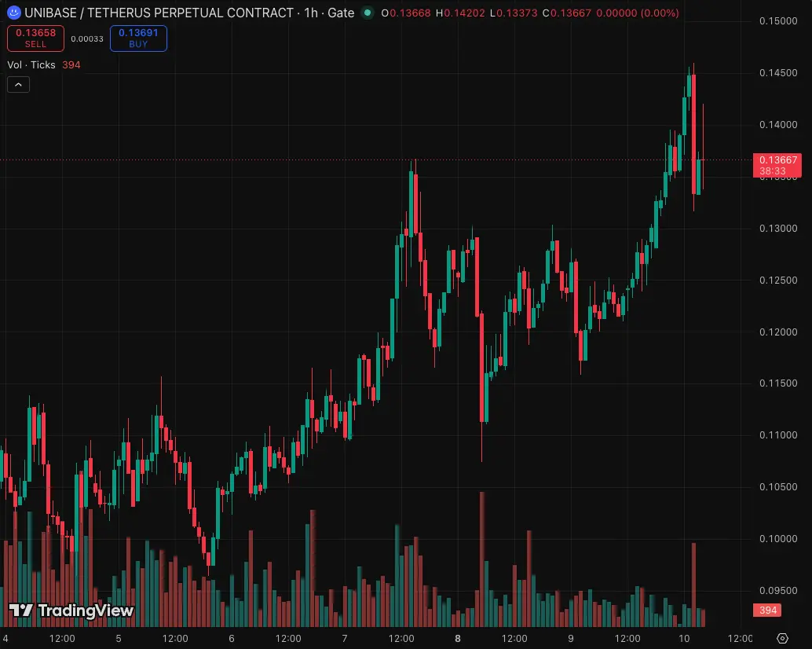Image resolution: width=812 pixels, height=649 pixels.
Task: Click the green market status dot
Action: click(x=368, y=13)
